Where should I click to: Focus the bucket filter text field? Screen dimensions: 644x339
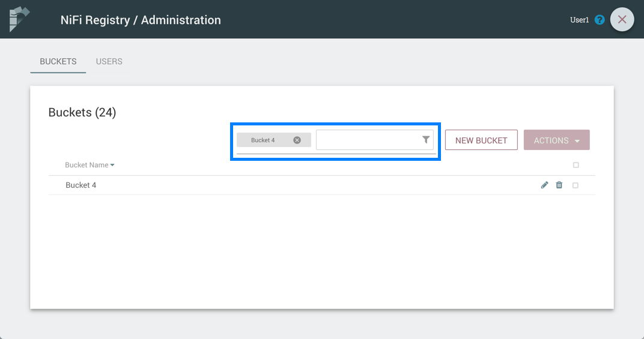coord(368,140)
